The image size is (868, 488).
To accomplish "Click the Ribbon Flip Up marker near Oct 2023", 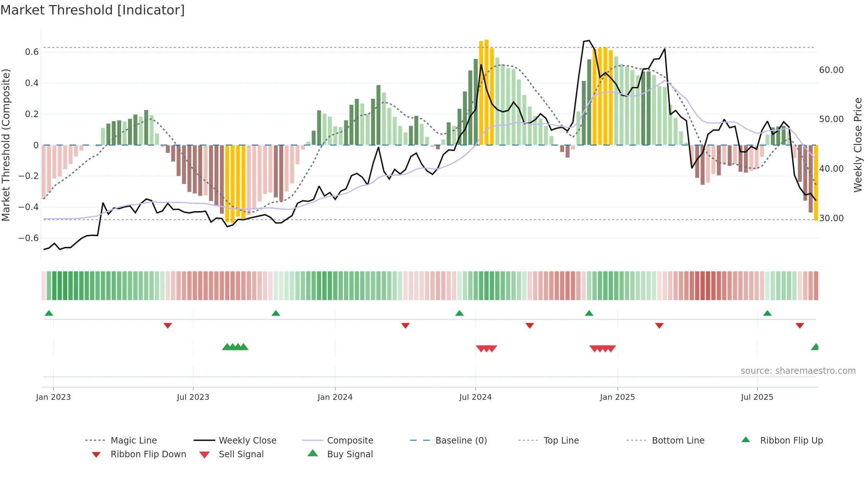I will pyautogui.click(x=276, y=313).
